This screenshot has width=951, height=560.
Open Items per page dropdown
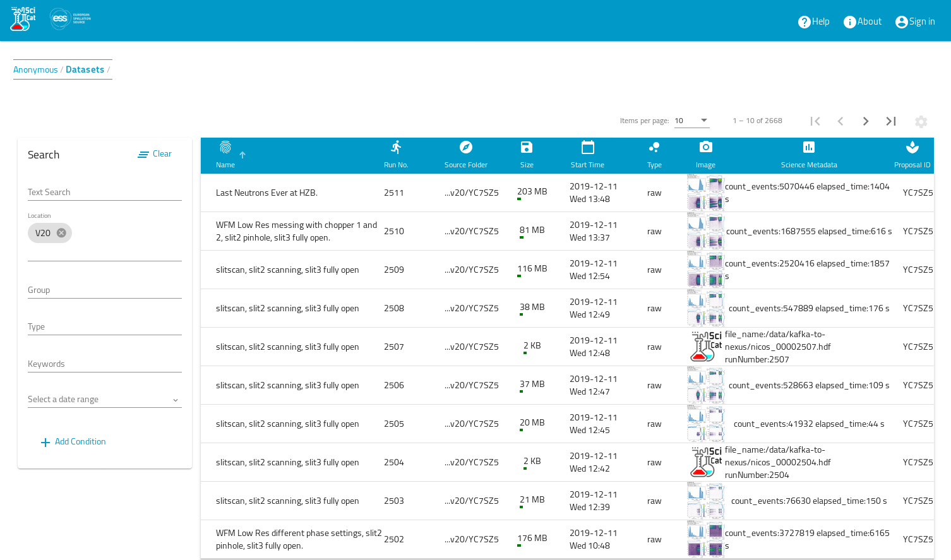click(691, 121)
